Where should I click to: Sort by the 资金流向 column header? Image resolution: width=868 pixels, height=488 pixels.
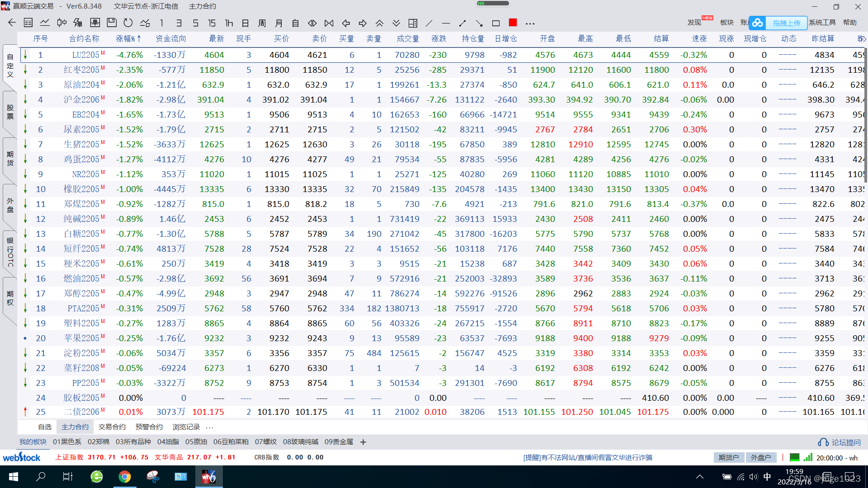170,39
